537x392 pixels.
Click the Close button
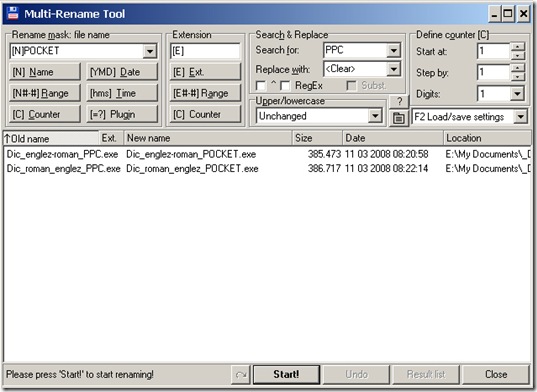pos(496,375)
